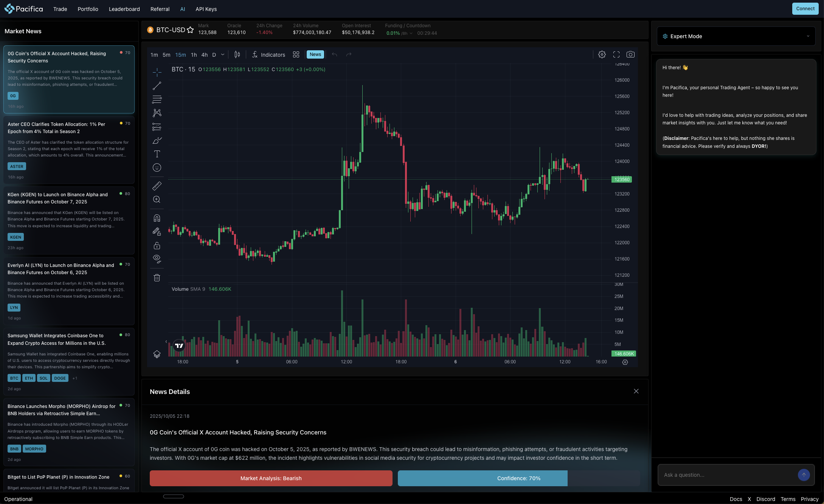824x504 pixels.
Task: Open the measure ruler tool
Action: tap(157, 186)
